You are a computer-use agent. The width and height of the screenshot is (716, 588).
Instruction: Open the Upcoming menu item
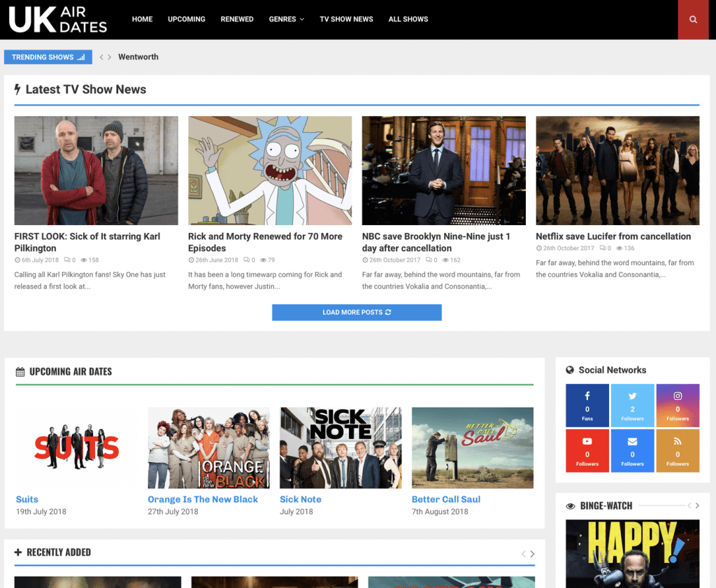pos(187,20)
